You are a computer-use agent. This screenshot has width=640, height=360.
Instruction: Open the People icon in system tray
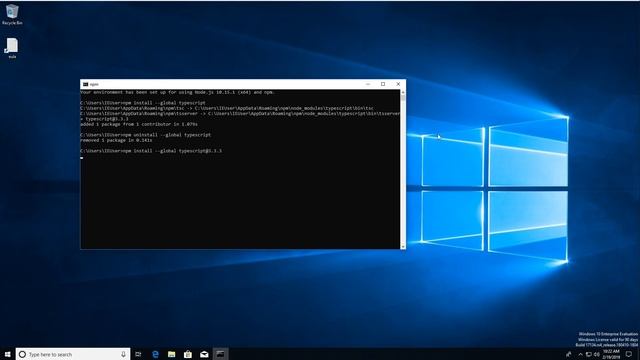click(x=568, y=354)
